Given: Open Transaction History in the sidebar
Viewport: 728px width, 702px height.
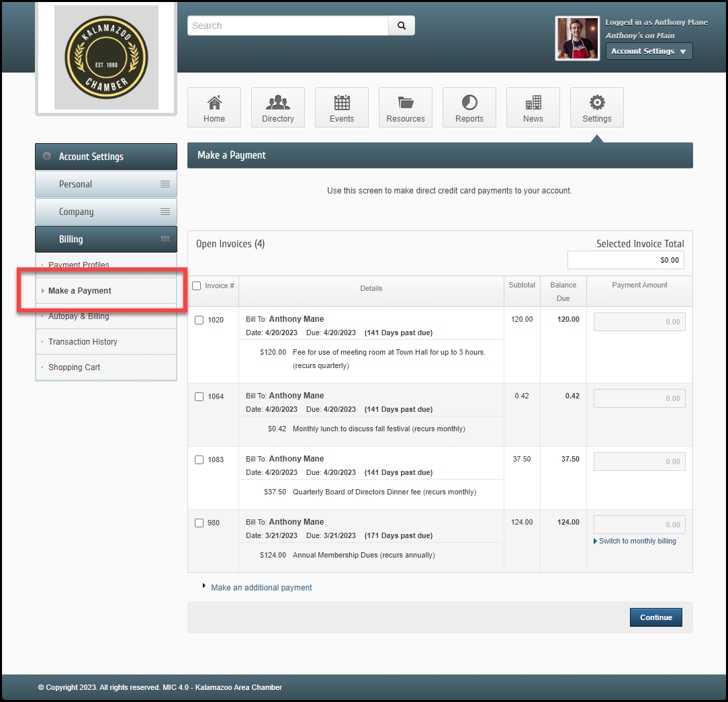Looking at the screenshot, I should pyautogui.click(x=83, y=342).
